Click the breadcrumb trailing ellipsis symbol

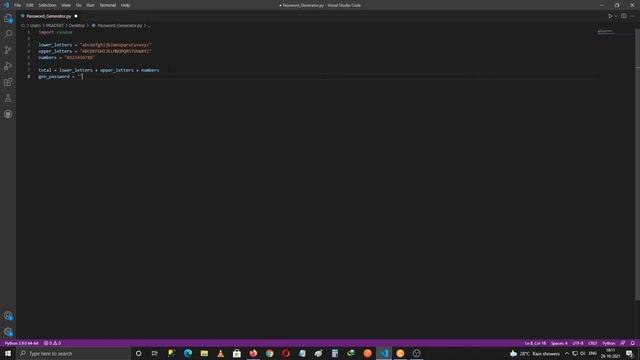[149, 25]
